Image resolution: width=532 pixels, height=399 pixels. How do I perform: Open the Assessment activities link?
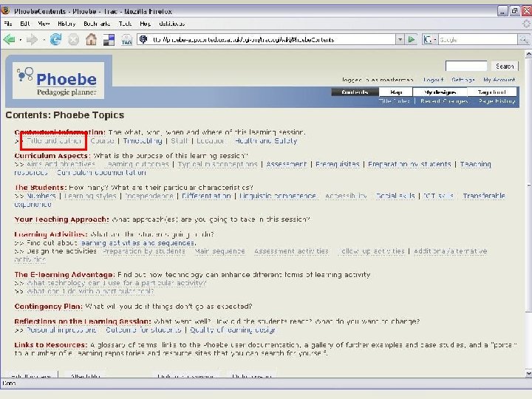coord(291,251)
